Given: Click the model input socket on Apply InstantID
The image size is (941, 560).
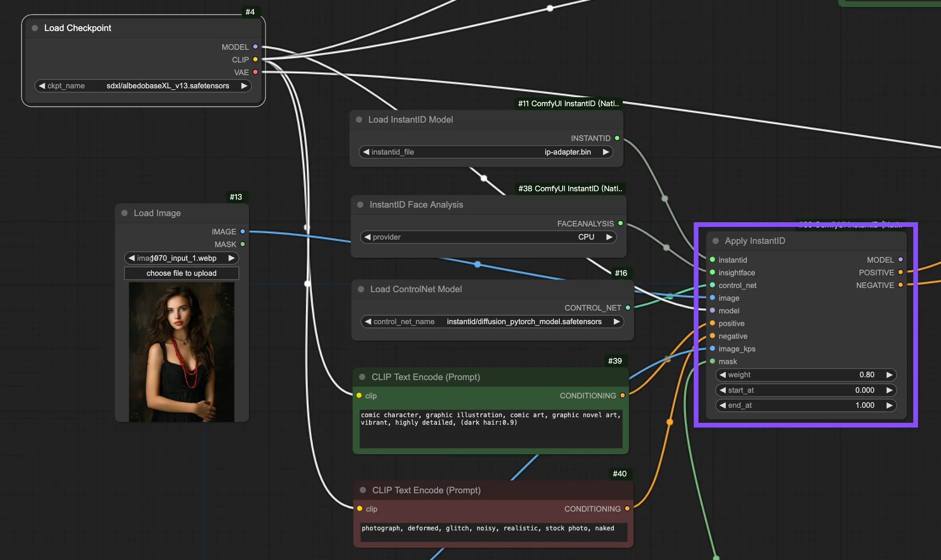Looking at the screenshot, I should click(x=713, y=311).
